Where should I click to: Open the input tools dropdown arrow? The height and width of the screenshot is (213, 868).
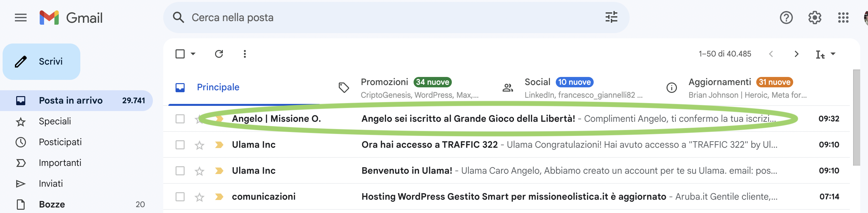click(833, 54)
